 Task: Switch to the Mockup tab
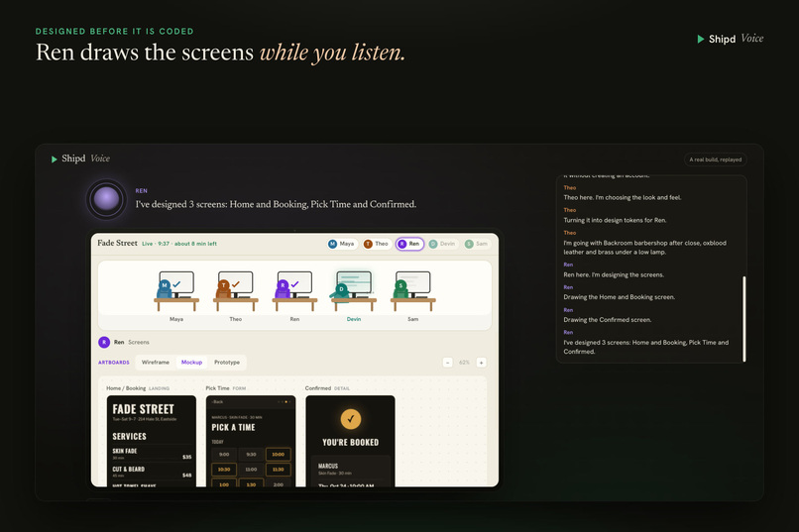click(191, 363)
